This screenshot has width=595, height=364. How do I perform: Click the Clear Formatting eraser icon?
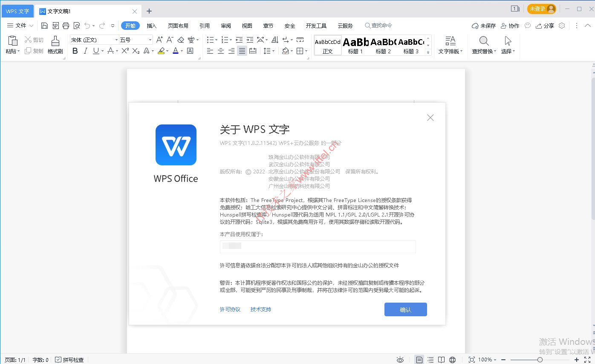tap(180, 40)
